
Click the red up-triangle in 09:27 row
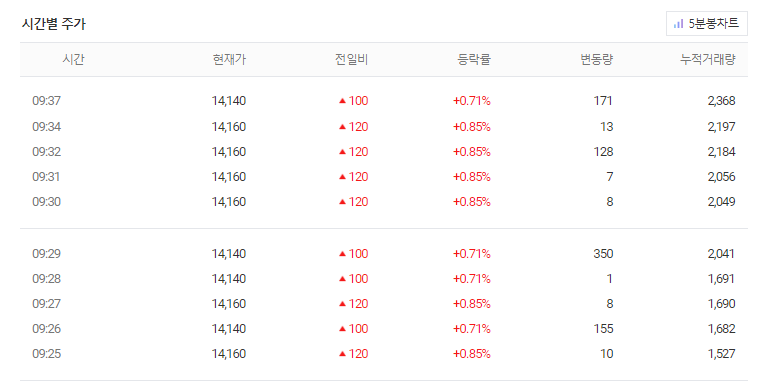point(342,304)
